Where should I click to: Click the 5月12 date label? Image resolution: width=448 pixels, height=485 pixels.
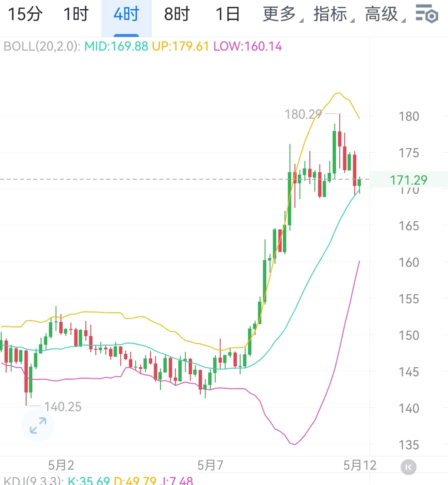[360, 465]
